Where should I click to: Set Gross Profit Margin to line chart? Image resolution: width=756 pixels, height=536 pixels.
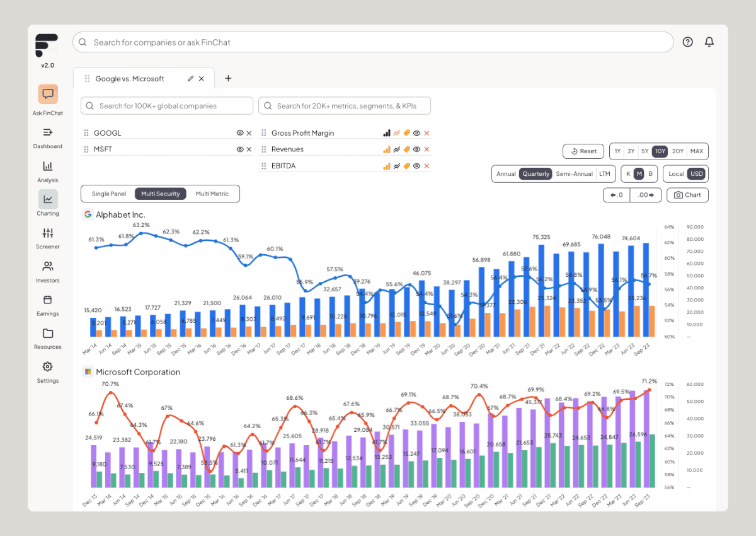[x=397, y=133]
